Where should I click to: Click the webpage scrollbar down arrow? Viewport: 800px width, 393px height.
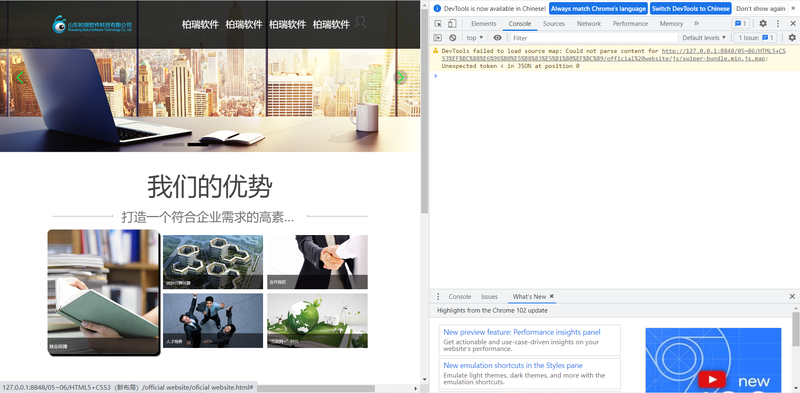coord(424,380)
